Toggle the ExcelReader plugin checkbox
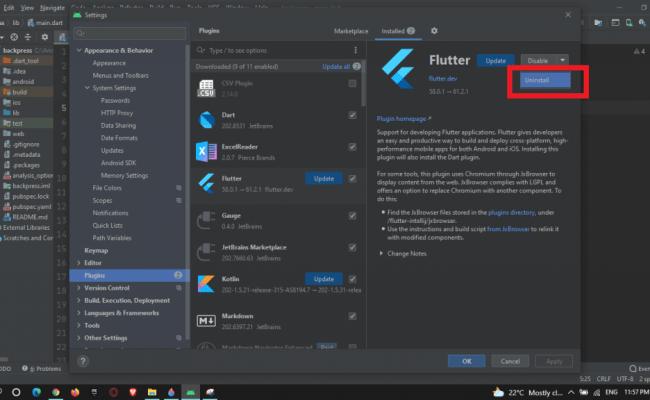Screen dimensions: 650x400 point(352,147)
